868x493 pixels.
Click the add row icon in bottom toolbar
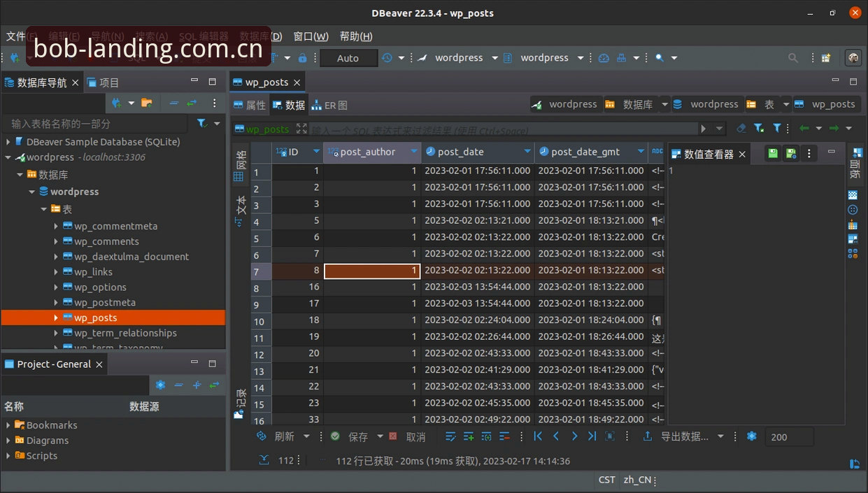tap(469, 436)
